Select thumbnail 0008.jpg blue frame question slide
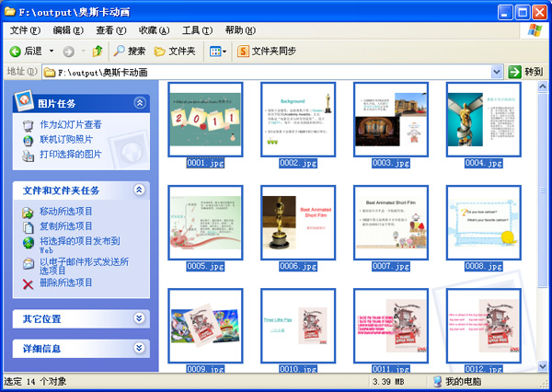 [x=483, y=223]
